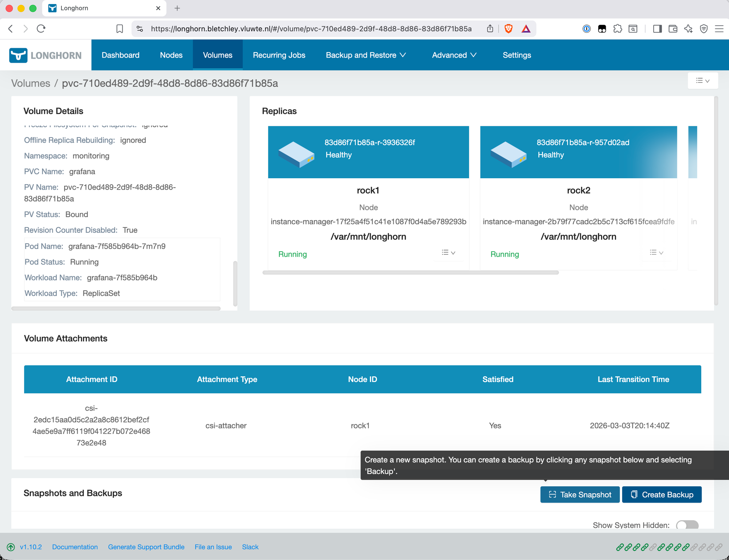Click the reload page icon
The width and height of the screenshot is (729, 560).
(41, 29)
